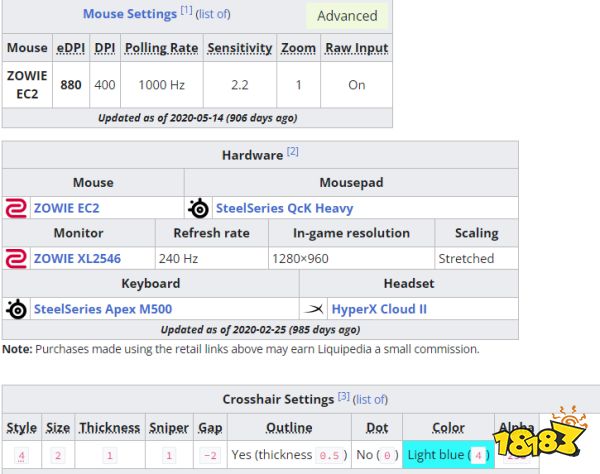Click the Raw Input value On
Screen dimensions: 600x474
[x=357, y=85]
